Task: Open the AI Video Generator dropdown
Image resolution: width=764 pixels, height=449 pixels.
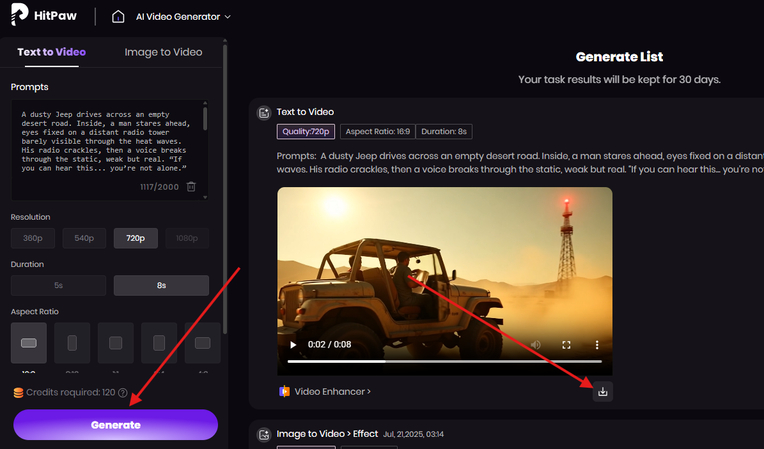Action: click(x=183, y=17)
